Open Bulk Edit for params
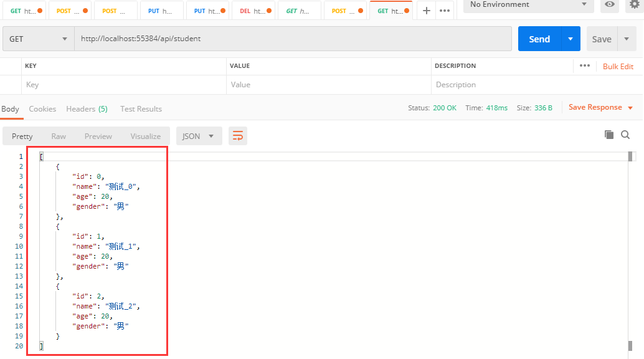This screenshot has height=359, width=644. click(x=618, y=66)
